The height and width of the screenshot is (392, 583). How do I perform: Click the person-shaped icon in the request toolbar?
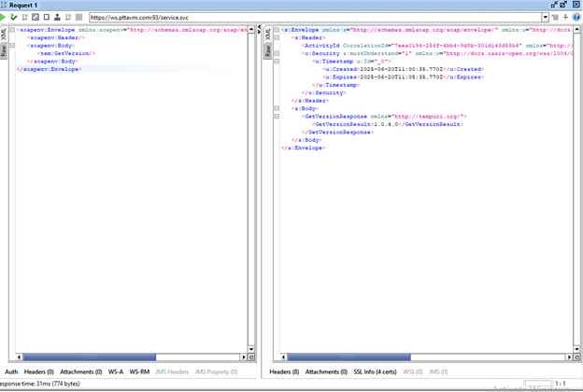tap(58, 17)
